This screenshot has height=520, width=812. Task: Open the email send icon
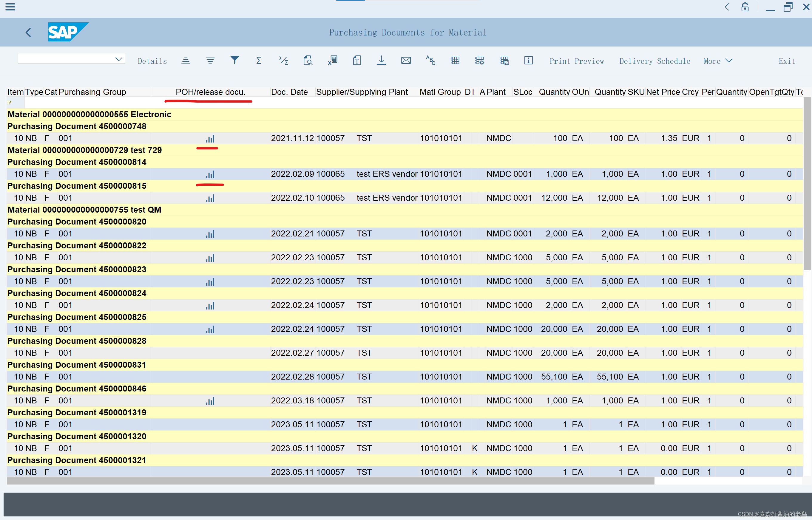point(406,61)
